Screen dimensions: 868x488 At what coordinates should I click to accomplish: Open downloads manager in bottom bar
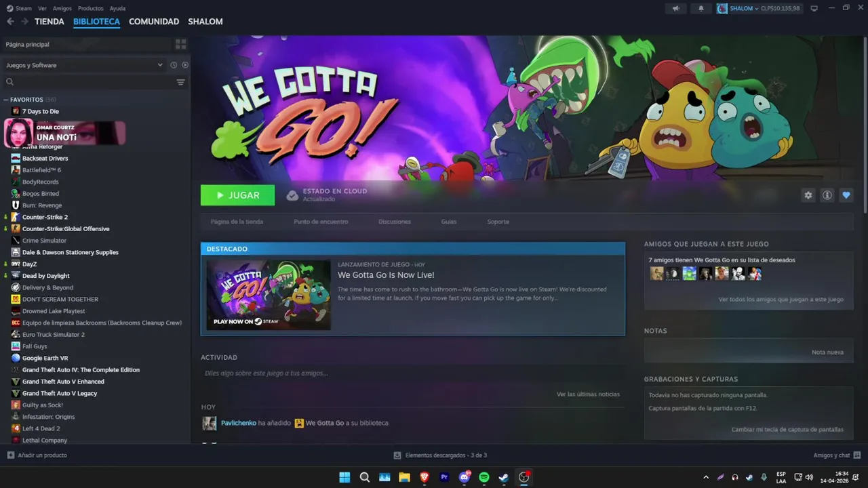(440, 455)
